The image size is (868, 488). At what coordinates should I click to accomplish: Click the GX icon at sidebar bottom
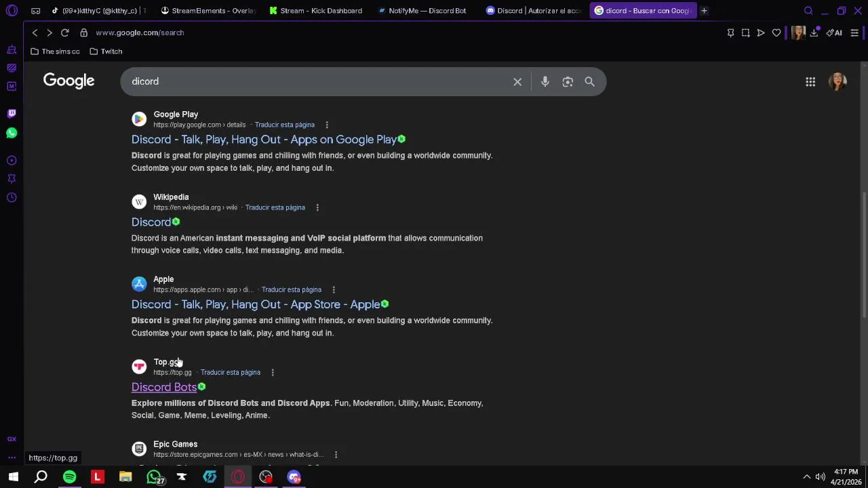point(12,439)
